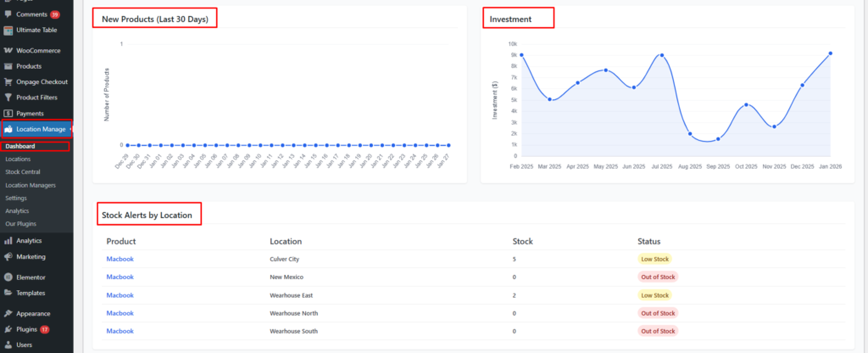Click the Products box icon
The width and height of the screenshot is (868, 353).
tap(8, 66)
